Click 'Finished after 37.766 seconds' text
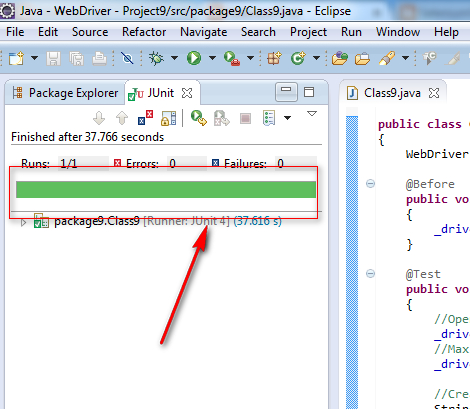Image resolution: width=470 pixels, height=409 pixels. point(88,137)
